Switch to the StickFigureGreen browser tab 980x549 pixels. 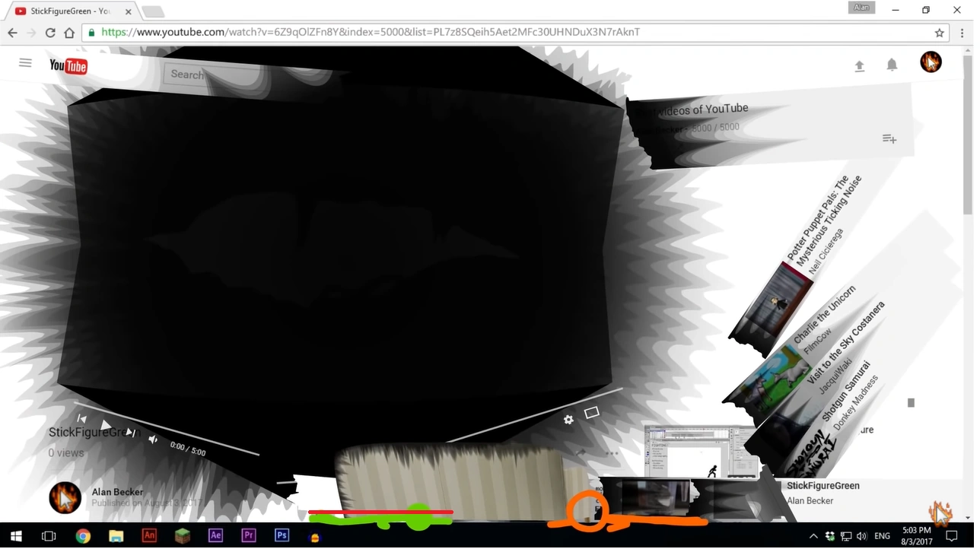[70, 11]
